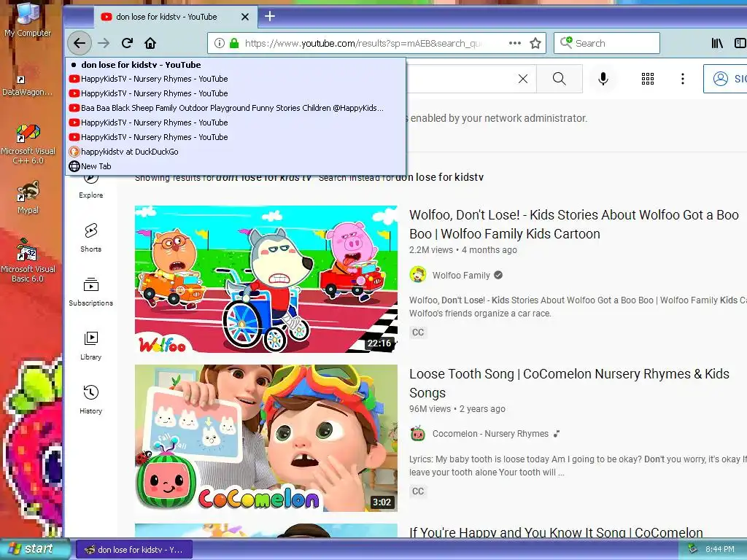The height and width of the screenshot is (560, 747).
Task: Click the system tray network icon
Action: tap(692, 548)
